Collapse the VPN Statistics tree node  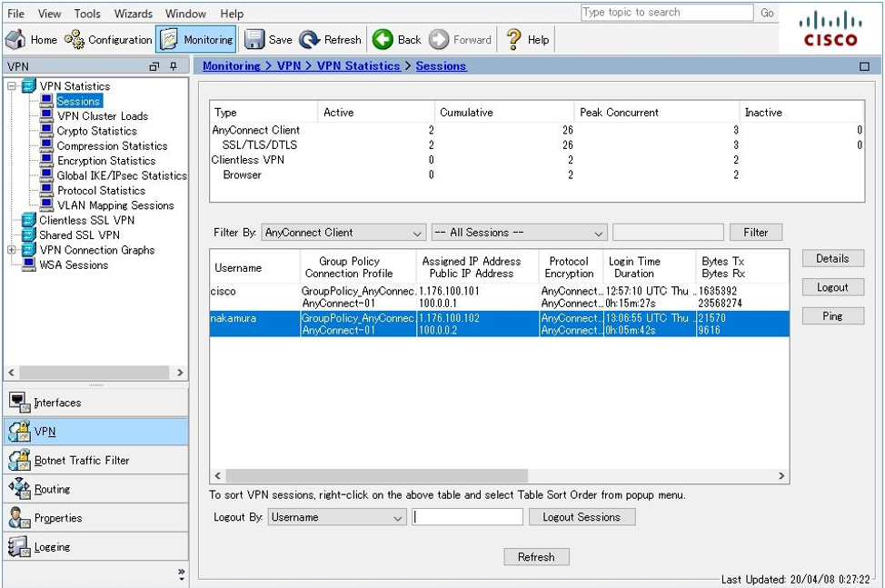click(x=11, y=86)
